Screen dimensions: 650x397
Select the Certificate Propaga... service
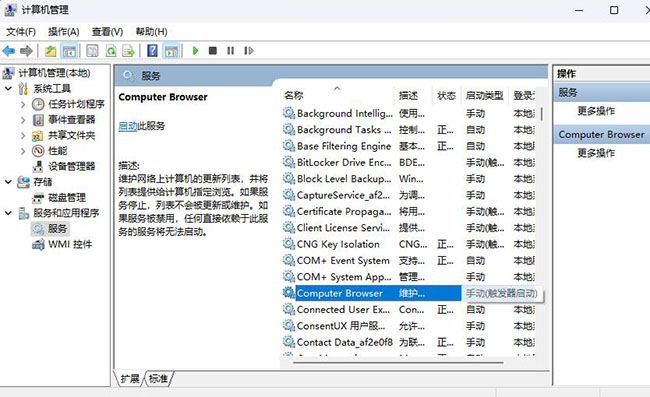pyautogui.click(x=408, y=211)
